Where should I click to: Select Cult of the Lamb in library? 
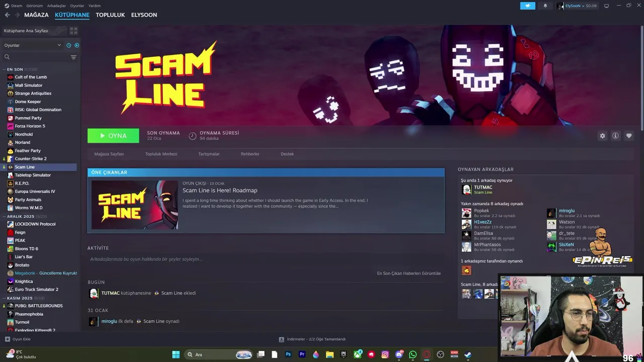tap(31, 77)
